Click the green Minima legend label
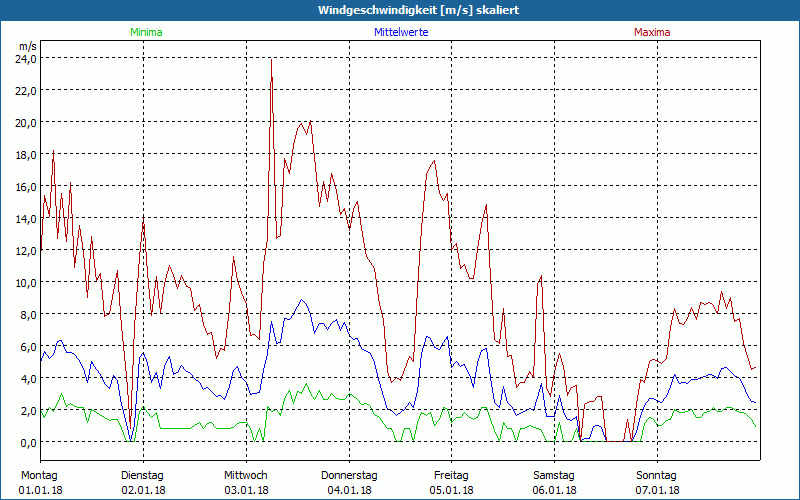Screen dimensions: 800x500 click(x=146, y=32)
